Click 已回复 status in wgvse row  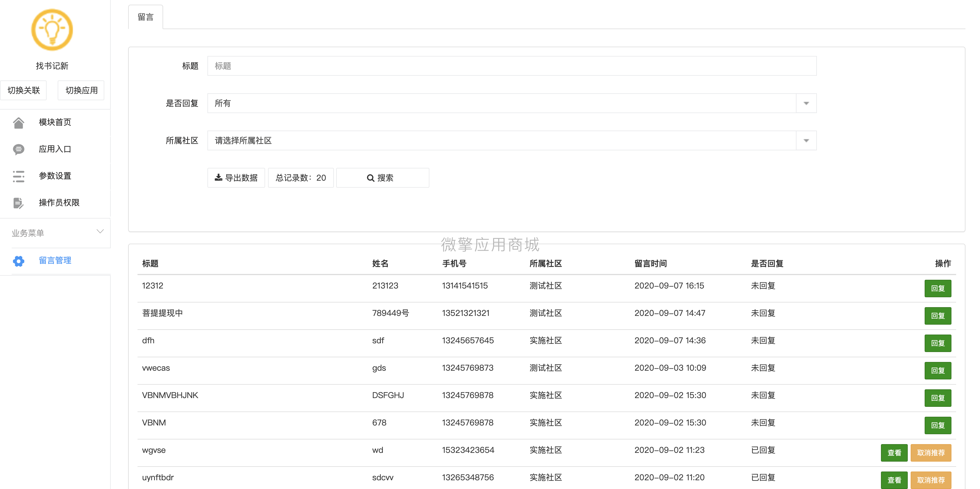(763, 450)
